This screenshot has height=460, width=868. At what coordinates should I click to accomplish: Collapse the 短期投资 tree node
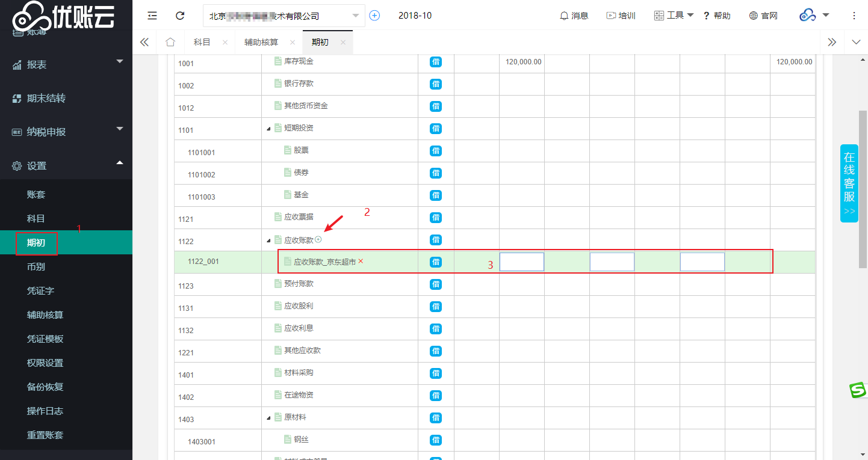268,129
